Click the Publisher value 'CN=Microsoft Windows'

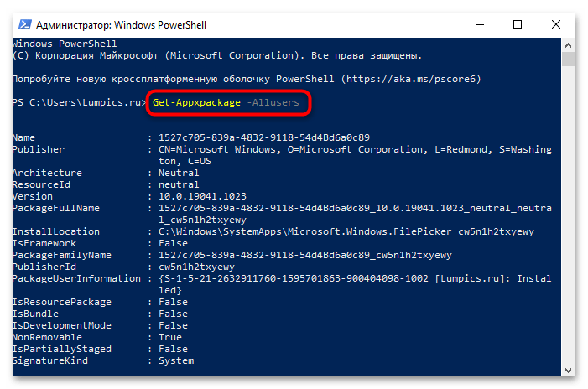pyautogui.click(x=220, y=149)
